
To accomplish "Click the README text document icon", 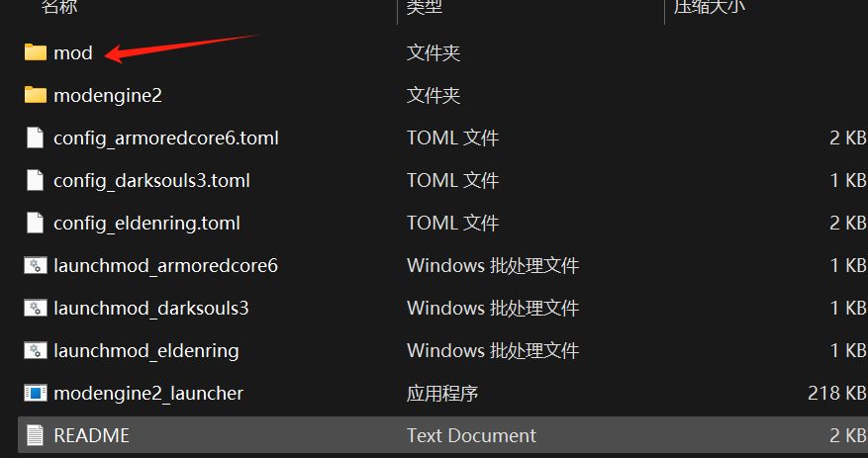I will click(36, 435).
